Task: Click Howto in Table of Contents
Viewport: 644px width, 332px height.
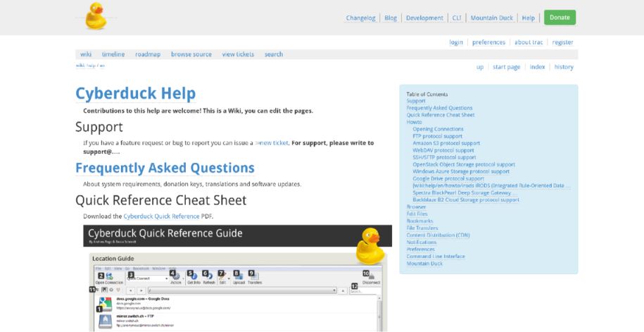Action: (414, 122)
